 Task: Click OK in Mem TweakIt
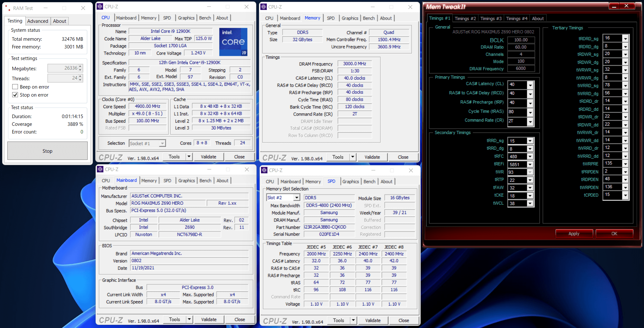(x=614, y=234)
